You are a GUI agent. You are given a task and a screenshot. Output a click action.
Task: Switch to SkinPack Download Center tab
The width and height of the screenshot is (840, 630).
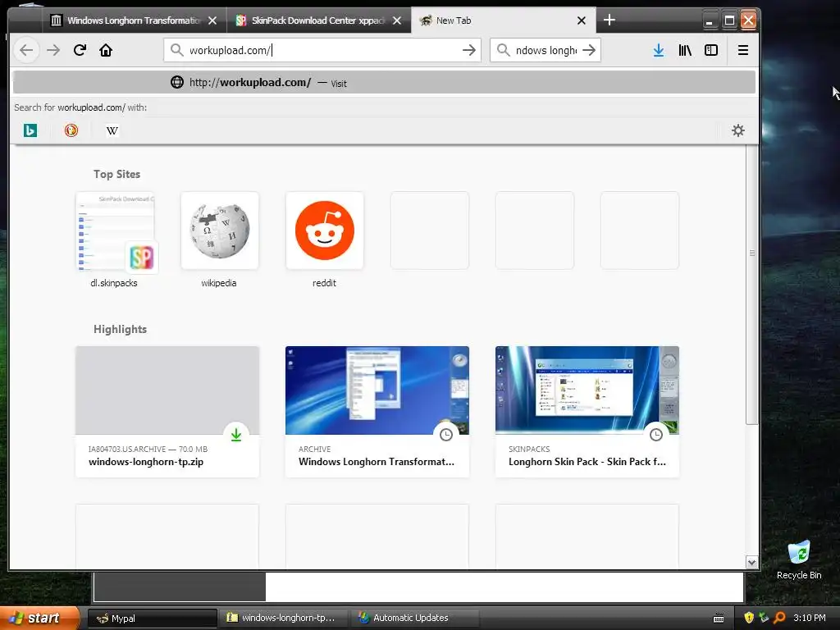(x=318, y=21)
